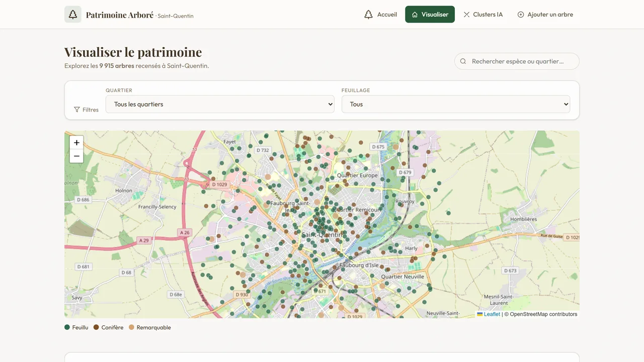Viewport: 644px width, 362px height.
Task: Click the plus-circle icon next to Ajouter
Action: coord(521,15)
